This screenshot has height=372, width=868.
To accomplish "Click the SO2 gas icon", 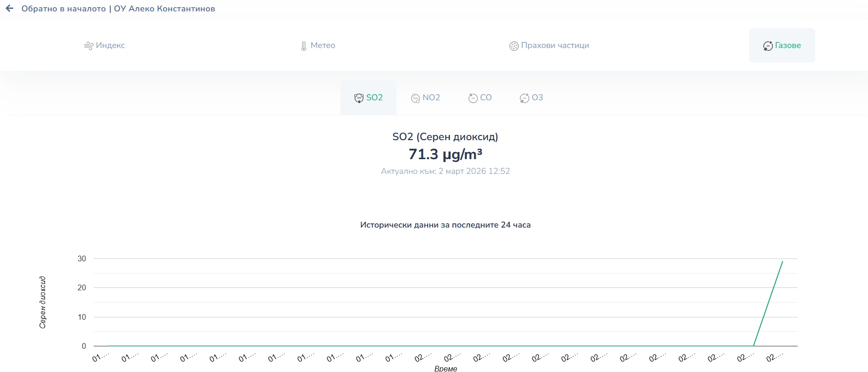I will [x=359, y=98].
